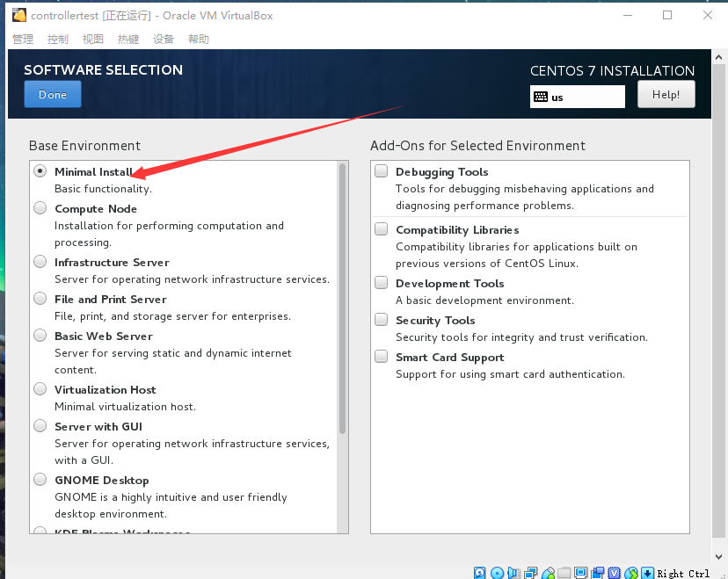Check the Compatibility Libraries add-on

(x=382, y=228)
